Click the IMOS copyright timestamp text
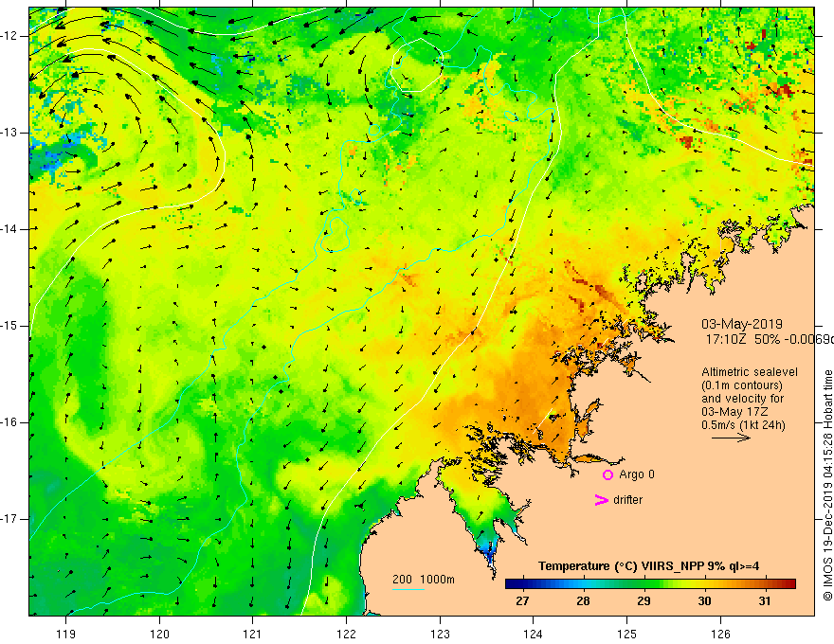 pyautogui.click(x=827, y=486)
